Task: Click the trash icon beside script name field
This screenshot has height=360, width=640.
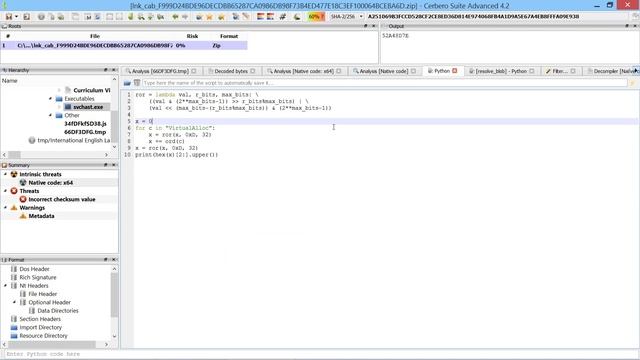Action: point(137,83)
